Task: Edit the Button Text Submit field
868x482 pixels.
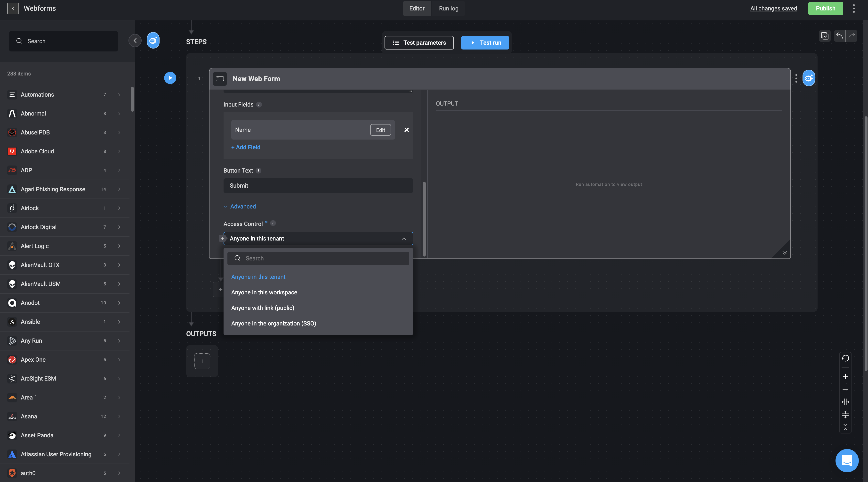Action: tap(318, 186)
